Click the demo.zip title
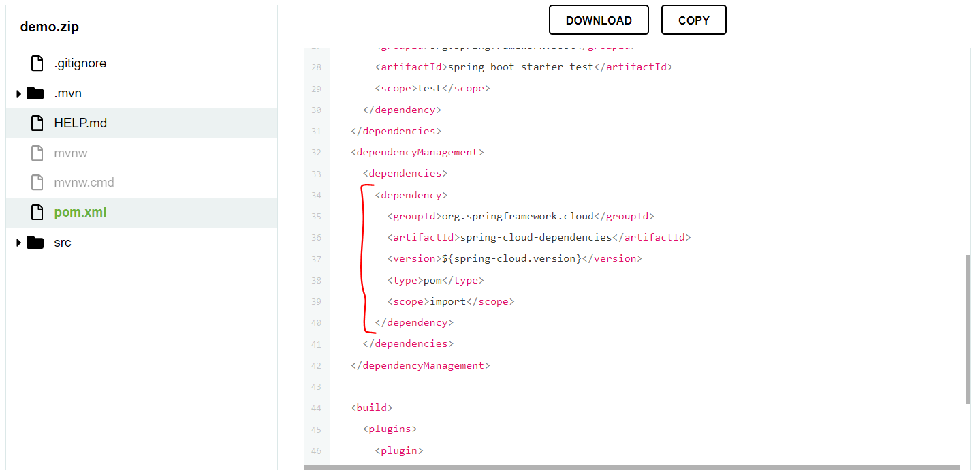This screenshot has height=475, width=980. pyautogui.click(x=50, y=27)
